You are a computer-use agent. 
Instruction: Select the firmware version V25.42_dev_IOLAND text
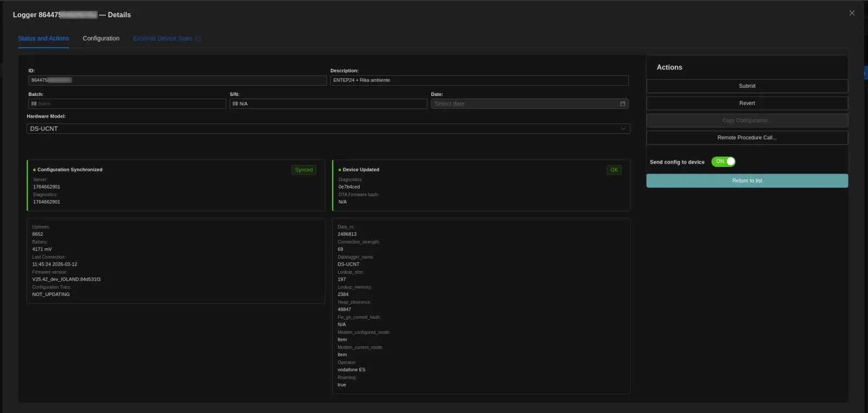[66, 280]
